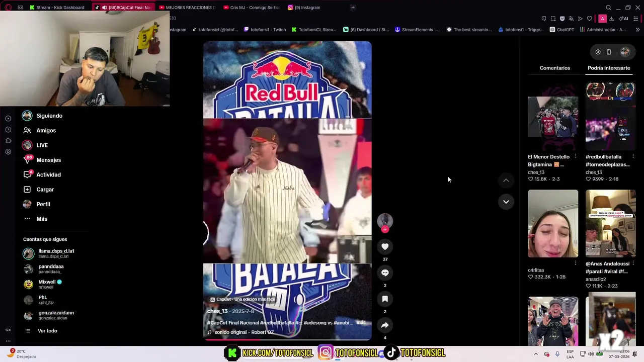This screenshot has height=362, width=644.
Task: Open a new browser tab
Action: pyautogui.click(x=353, y=8)
